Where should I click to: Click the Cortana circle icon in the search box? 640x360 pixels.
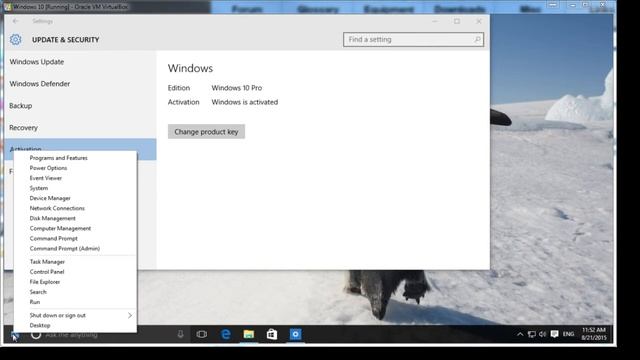pyautogui.click(x=36, y=335)
